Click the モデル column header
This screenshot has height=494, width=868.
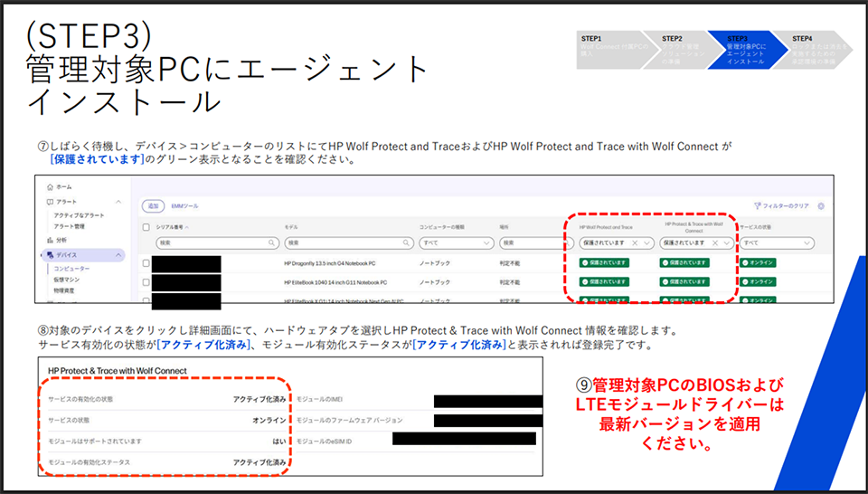(x=291, y=227)
